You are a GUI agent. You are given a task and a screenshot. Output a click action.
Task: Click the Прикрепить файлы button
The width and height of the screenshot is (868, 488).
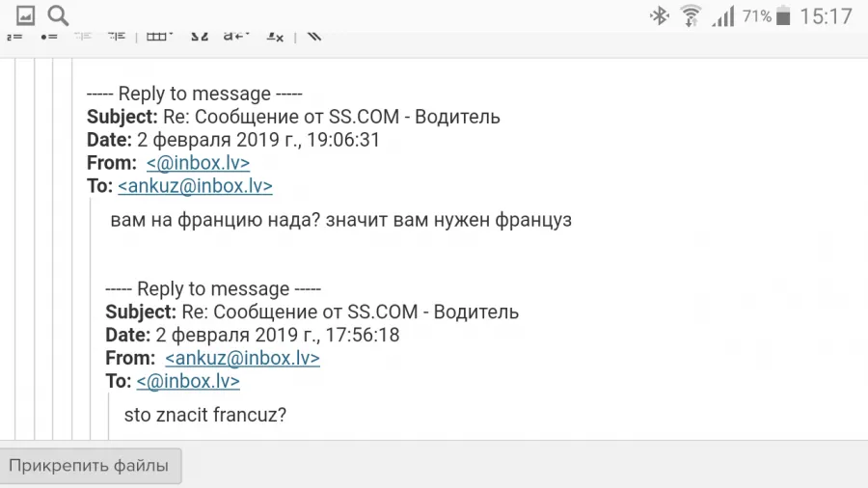[90, 466]
